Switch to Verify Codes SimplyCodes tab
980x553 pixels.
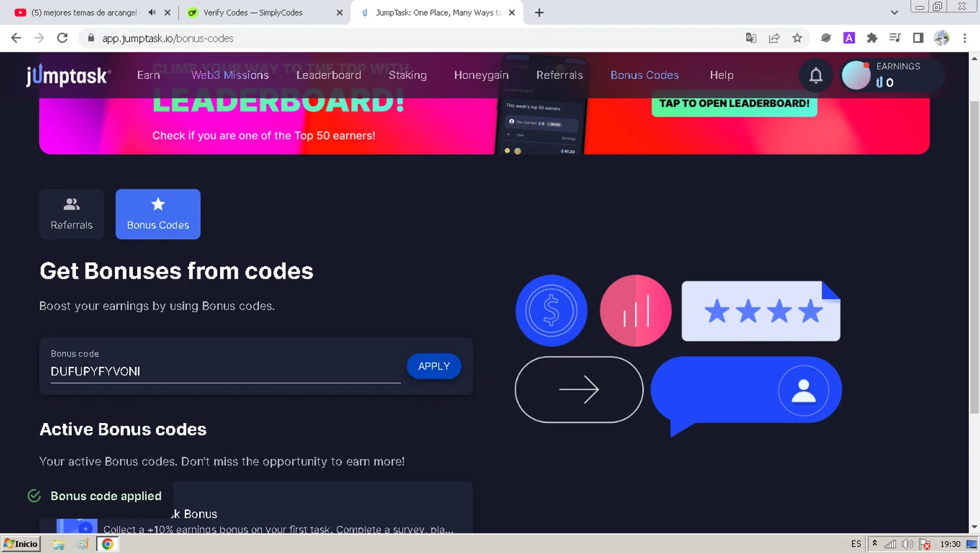(261, 12)
